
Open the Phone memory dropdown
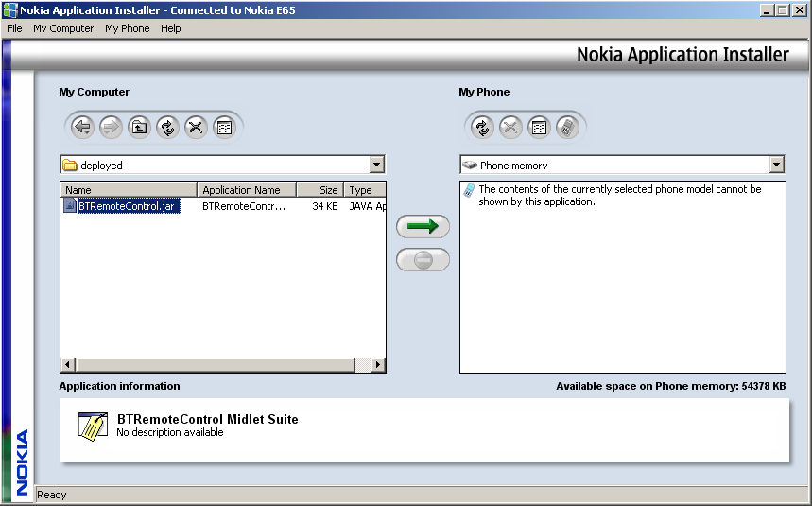point(776,166)
